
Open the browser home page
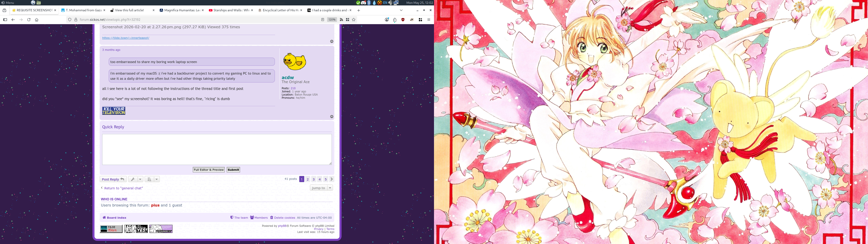coord(37,20)
